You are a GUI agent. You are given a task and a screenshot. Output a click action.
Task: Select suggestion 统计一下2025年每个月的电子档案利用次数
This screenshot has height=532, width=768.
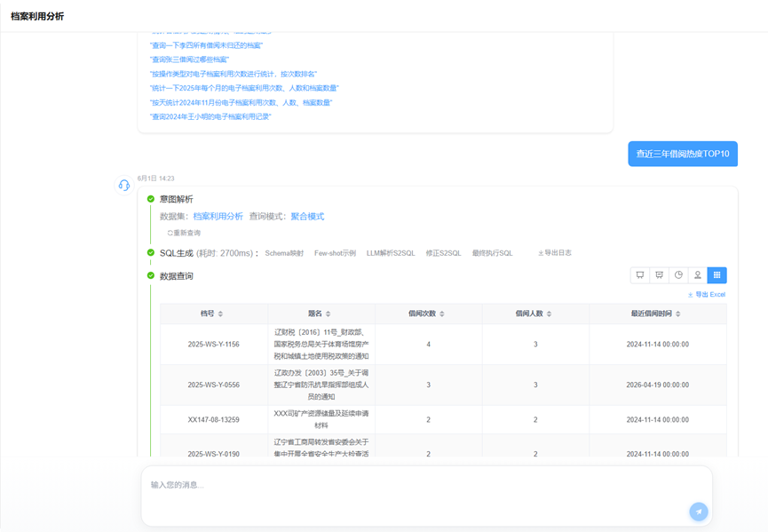(244, 88)
